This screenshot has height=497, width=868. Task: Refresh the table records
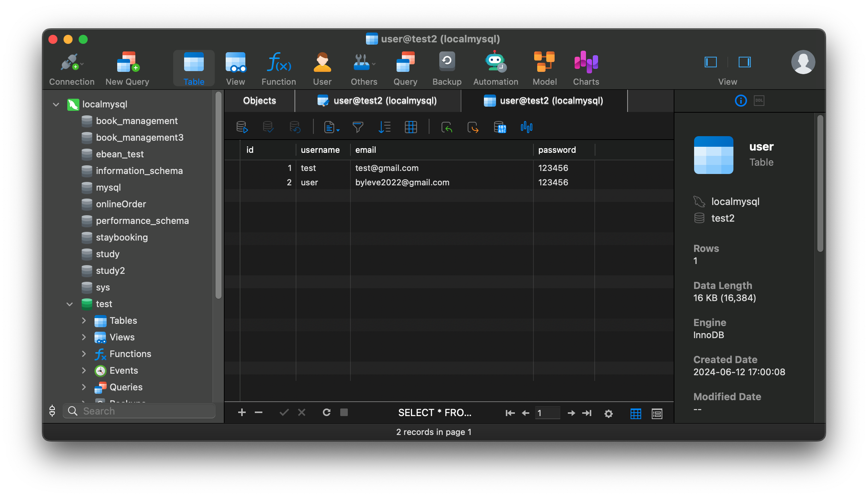pyautogui.click(x=326, y=413)
